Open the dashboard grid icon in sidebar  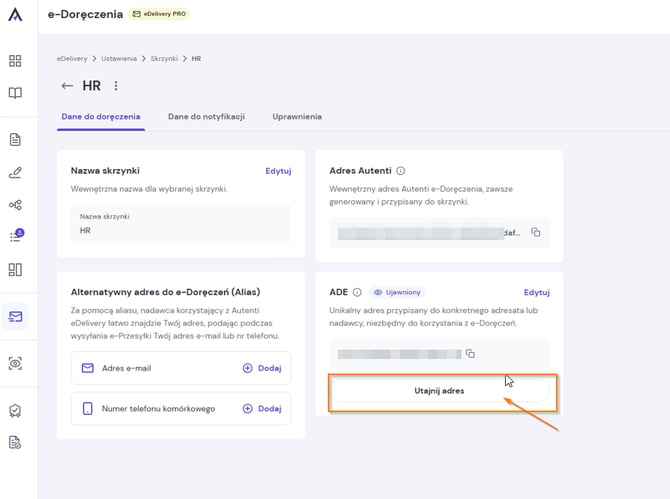[15, 61]
